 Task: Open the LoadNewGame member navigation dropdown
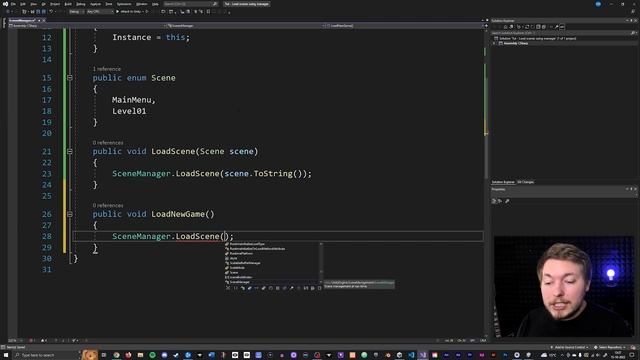(x=404, y=26)
